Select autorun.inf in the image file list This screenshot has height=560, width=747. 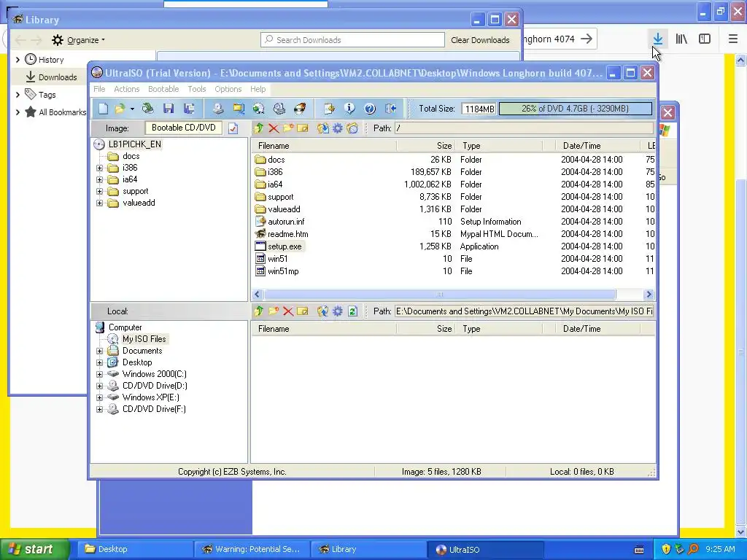[286, 222]
